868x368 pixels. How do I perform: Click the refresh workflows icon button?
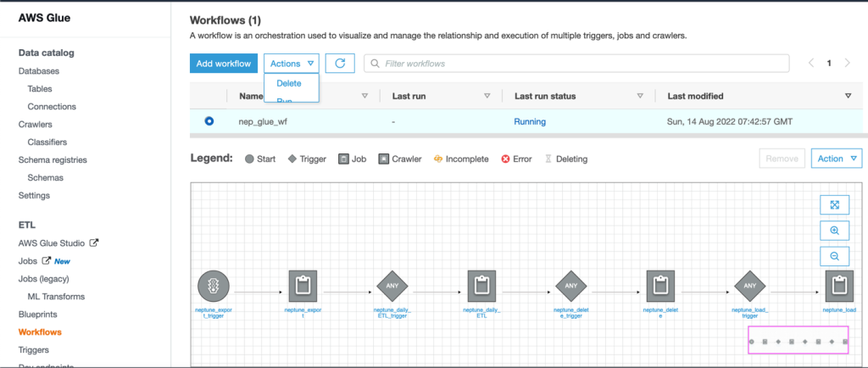(x=340, y=63)
